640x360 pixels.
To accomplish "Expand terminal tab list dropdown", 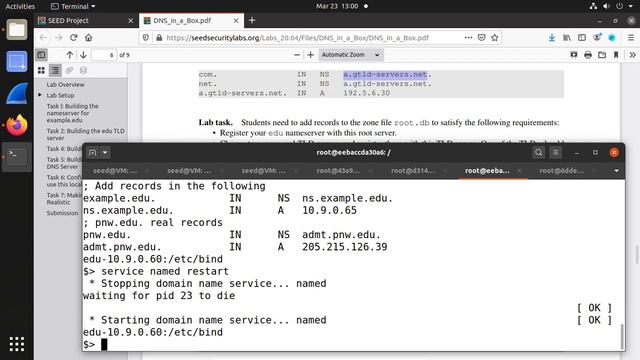I will (616, 171).
